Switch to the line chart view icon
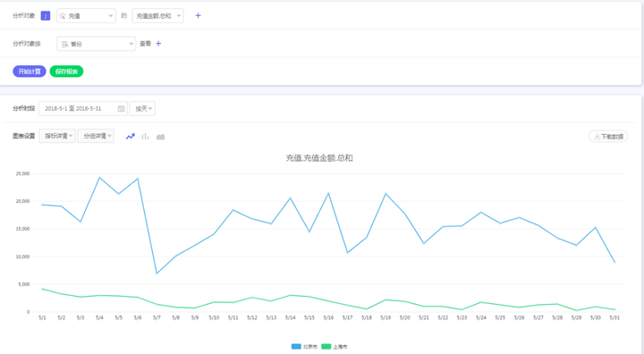The height and width of the screenshot is (354, 644). 131,137
